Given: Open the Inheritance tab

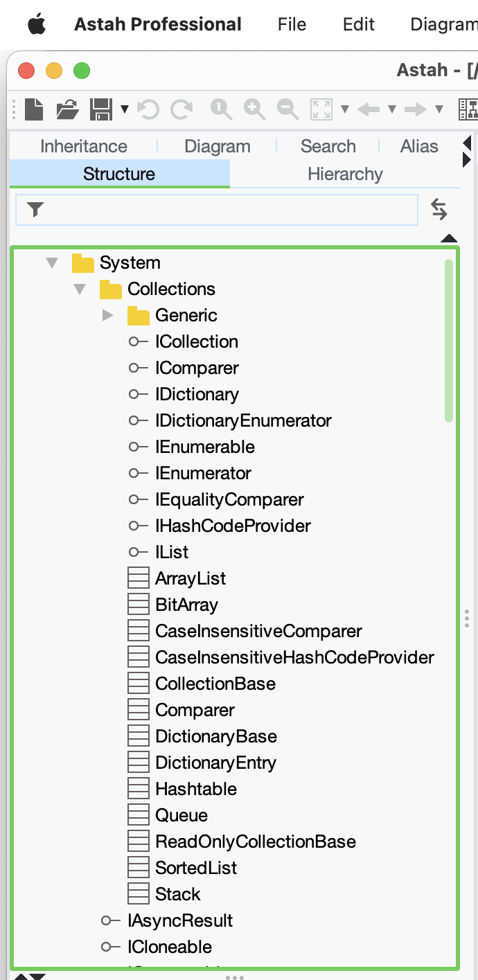Looking at the screenshot, I should (x=84, y=146).
